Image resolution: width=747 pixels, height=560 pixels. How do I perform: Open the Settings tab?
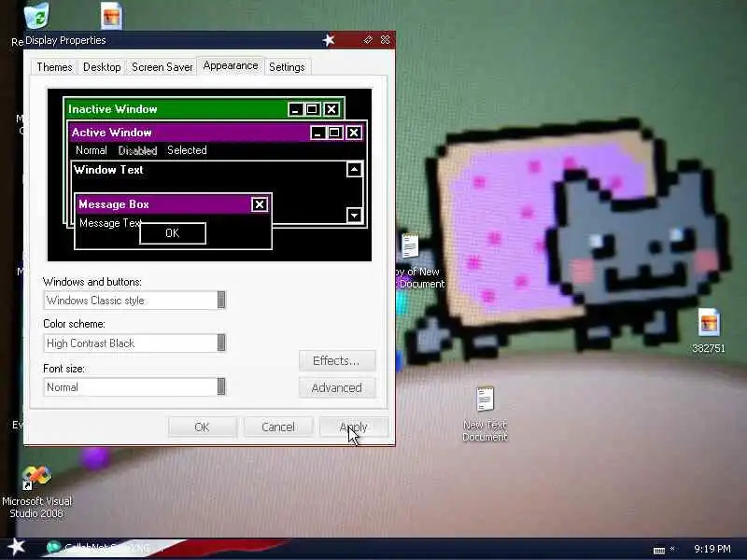click(x=287, y=67)
